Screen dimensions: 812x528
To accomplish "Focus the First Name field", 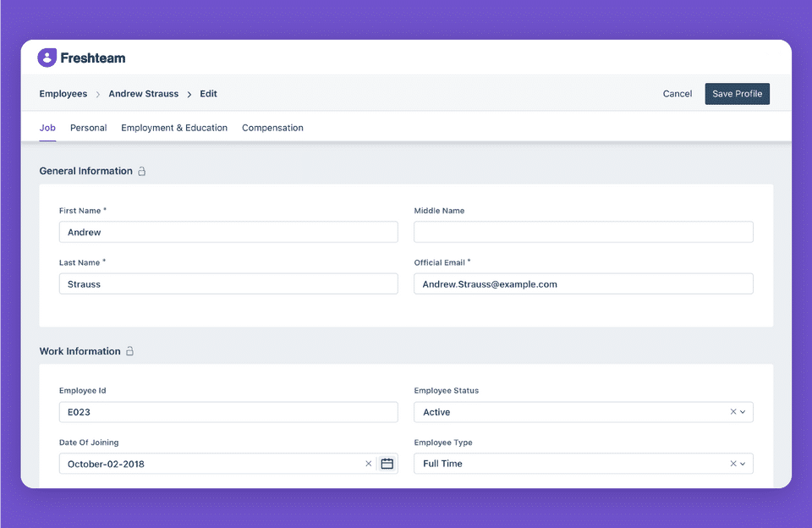I will 228,232.
